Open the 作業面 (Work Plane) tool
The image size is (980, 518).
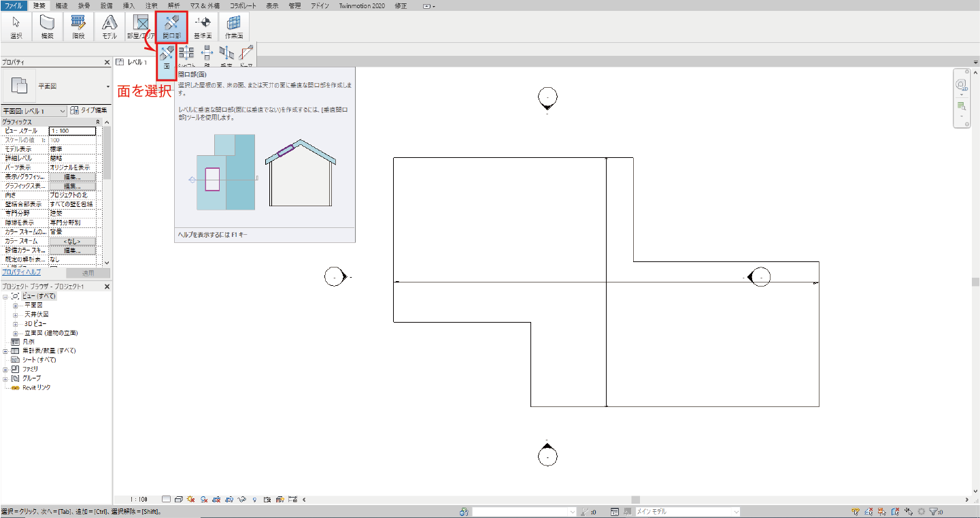[233, 27]
